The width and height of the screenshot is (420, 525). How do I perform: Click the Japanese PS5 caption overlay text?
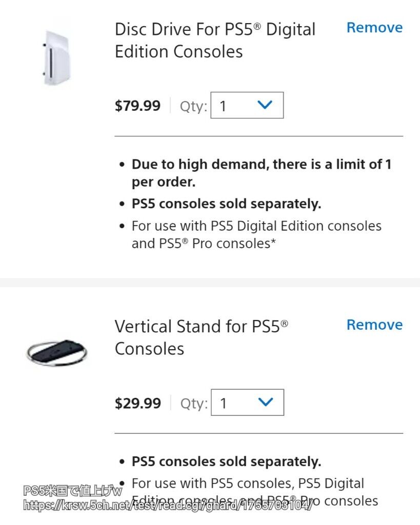pos(72,491)
